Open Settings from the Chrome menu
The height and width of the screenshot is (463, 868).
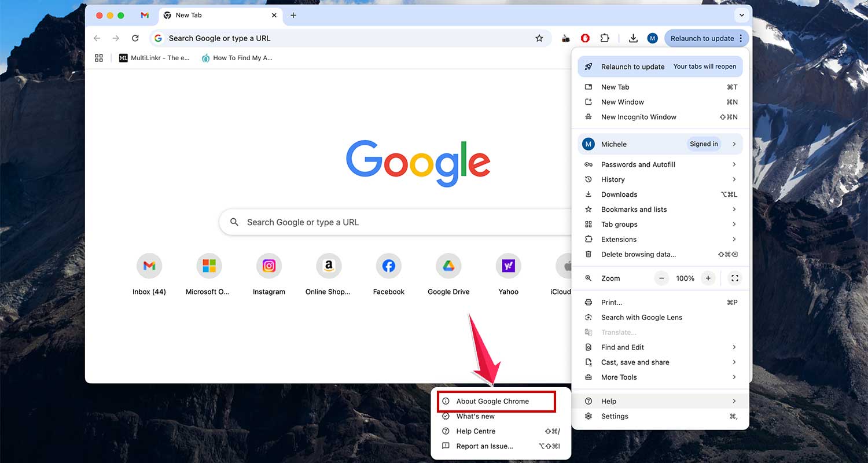click(x=615, y=416)
